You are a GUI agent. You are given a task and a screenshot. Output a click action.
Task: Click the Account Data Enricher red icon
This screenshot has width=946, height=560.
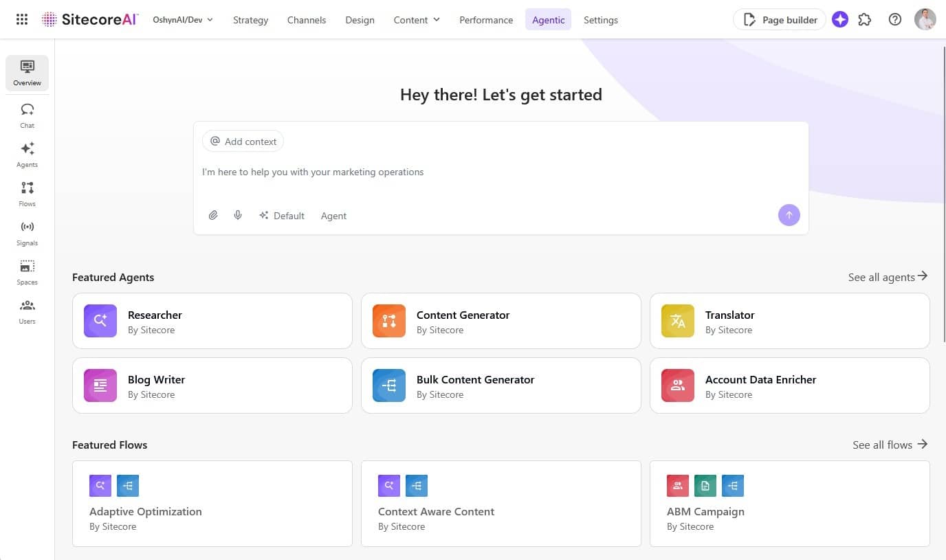click(x=678, y=385)
